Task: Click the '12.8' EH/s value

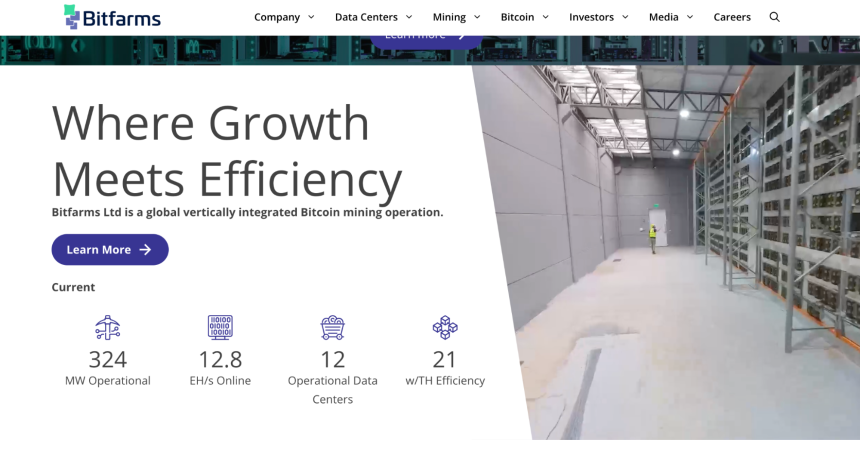Action: tap(220, 360)
